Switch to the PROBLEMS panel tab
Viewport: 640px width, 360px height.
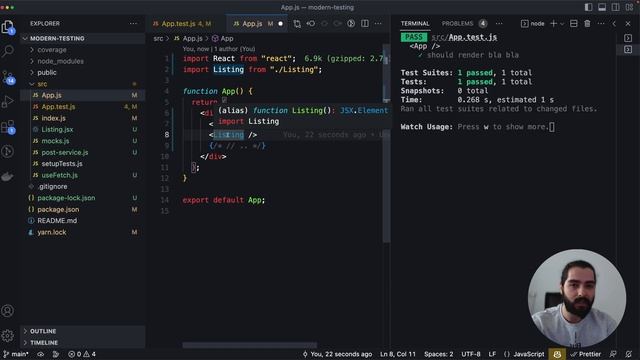click(x=464, y=24)
